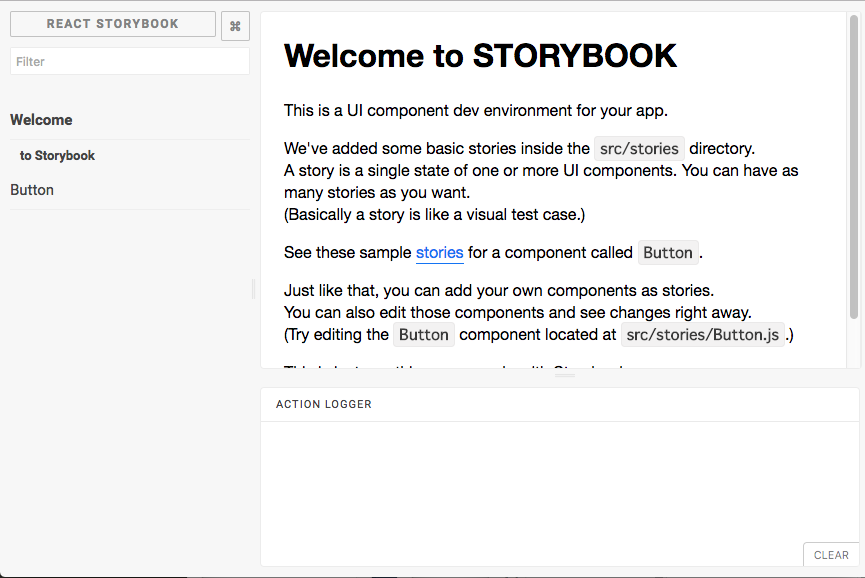The image size is (865, 578).
Task: Click the 'src/stories/Button.js' code snippet
Action: pos(702,335)
